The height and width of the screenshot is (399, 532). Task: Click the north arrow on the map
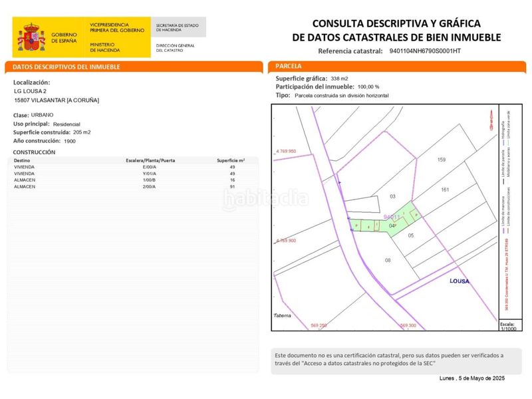point(490,120)
